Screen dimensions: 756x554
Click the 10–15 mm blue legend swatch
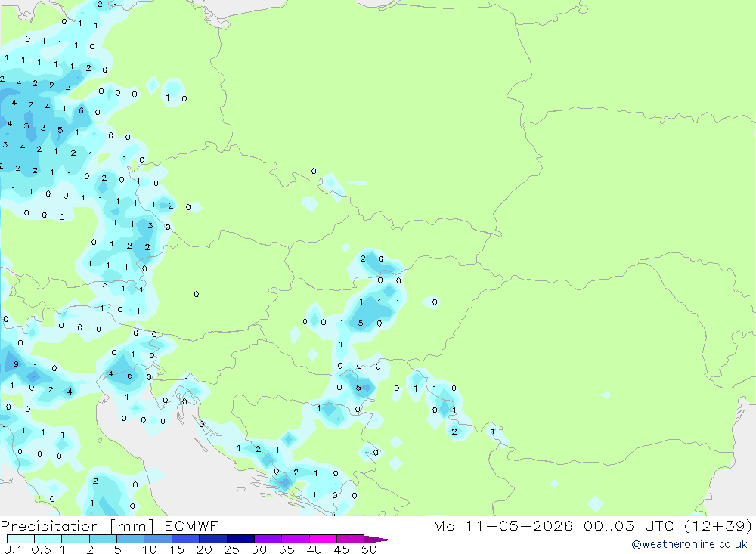pyautogui.click(x=158, y=539)
